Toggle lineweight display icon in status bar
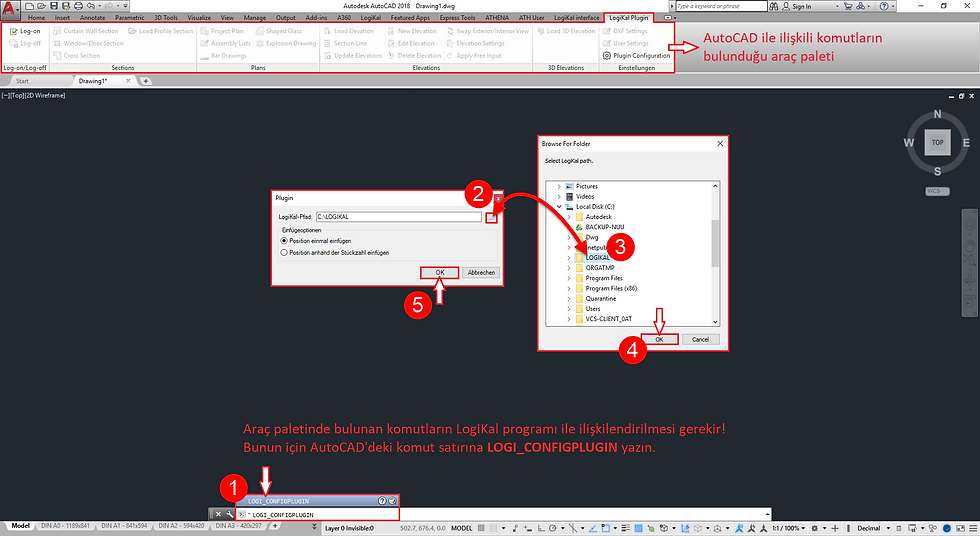The height and width of the screenshot is (536, 980). [625, 529]
